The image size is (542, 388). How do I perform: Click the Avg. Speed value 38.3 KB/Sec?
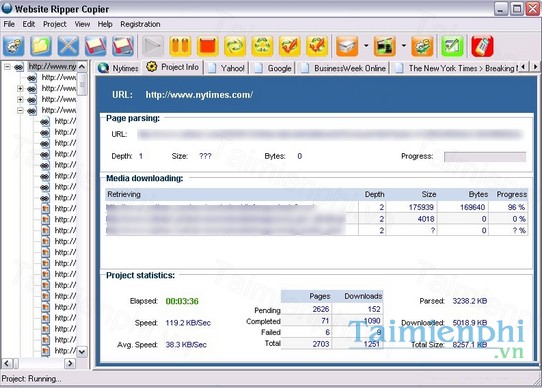186,345
